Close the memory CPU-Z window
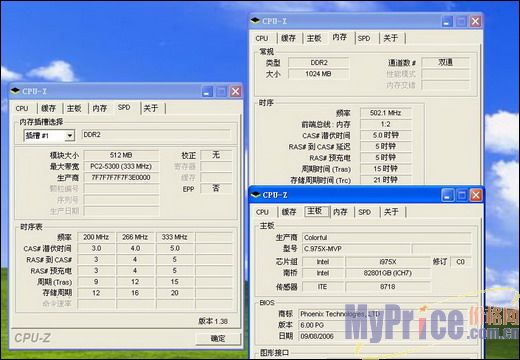The image size is (520, 360). coord(475,21)
